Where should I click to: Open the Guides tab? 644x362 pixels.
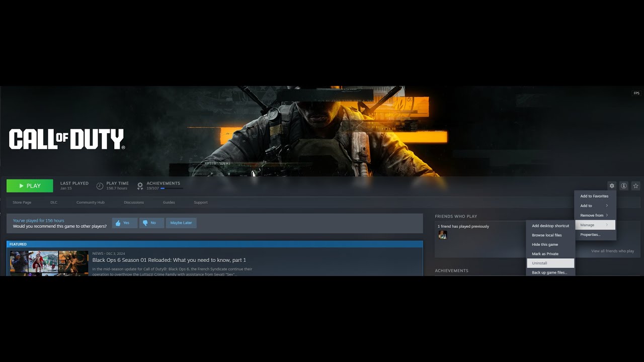click(x=169, y=202)
